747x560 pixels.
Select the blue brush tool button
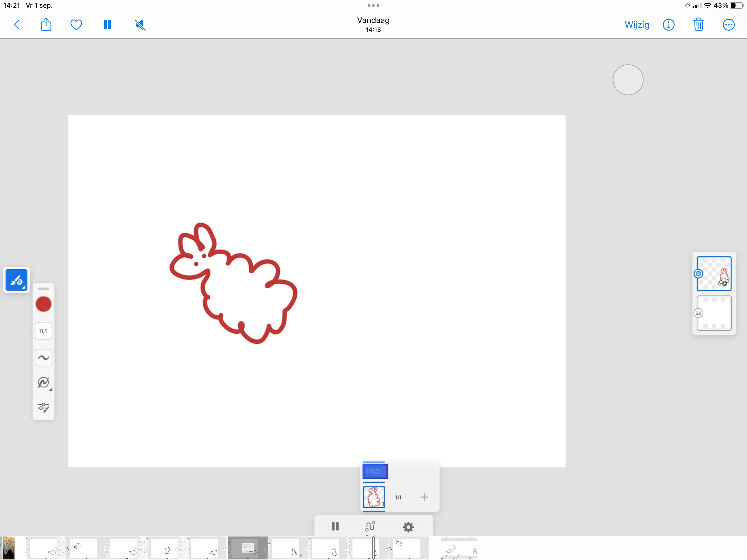17,280
